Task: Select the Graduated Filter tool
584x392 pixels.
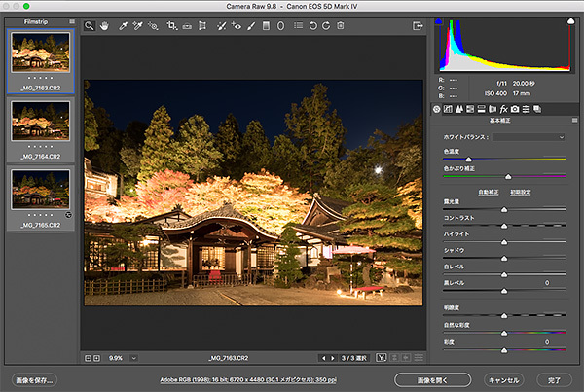Action: (x=266, y=25)
